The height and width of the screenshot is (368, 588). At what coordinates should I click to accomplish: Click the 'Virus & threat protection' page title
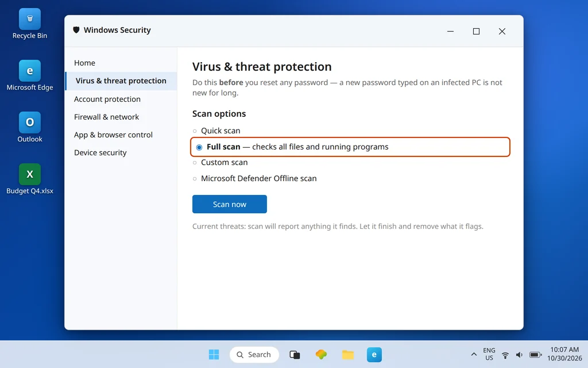(262, 67)
